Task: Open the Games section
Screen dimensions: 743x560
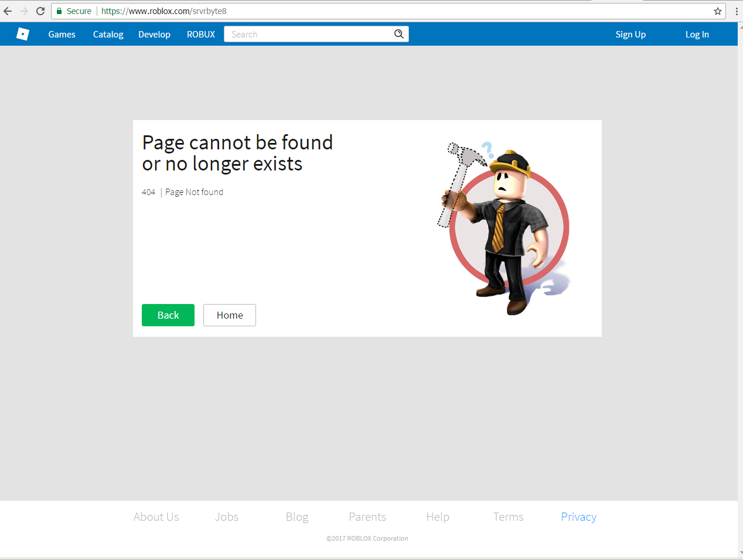Action: 62,34
